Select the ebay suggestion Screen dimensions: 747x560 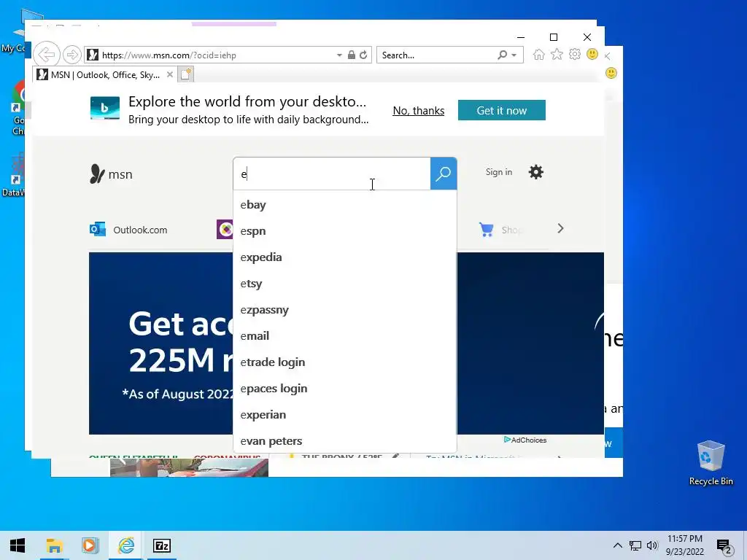pos(345,205)
